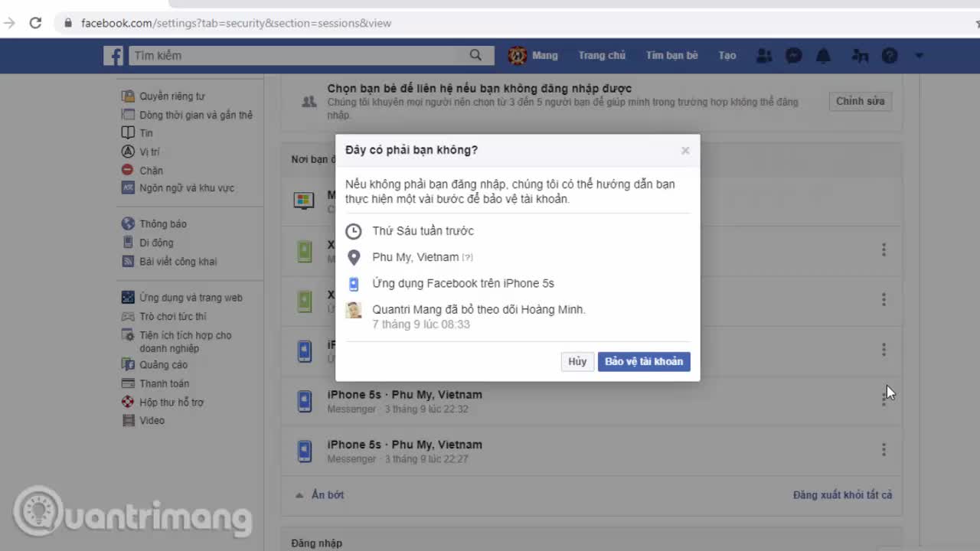The image size is (980, 551).
Task: Click the Tin sidebar icon
Action: click(128, 133)
